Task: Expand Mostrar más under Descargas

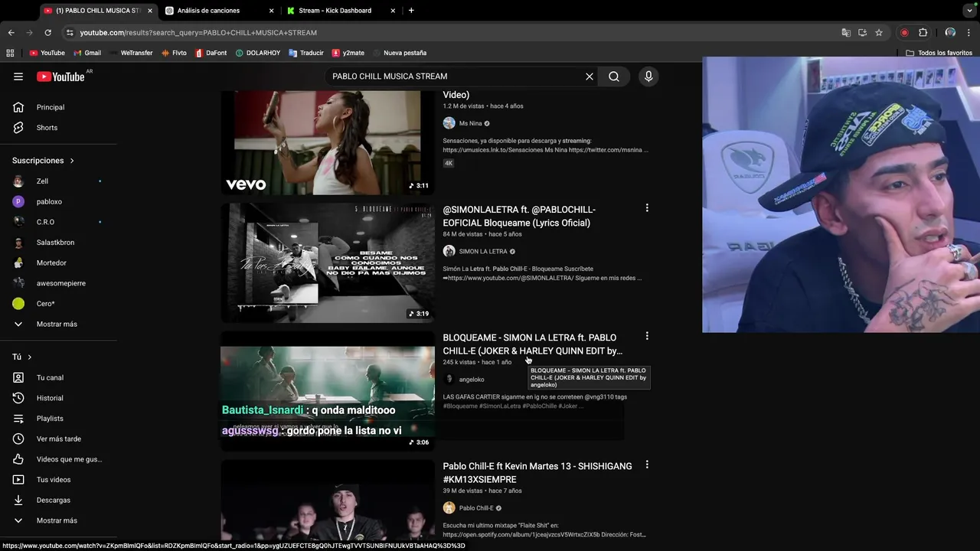Action: (x=58, y=520)
